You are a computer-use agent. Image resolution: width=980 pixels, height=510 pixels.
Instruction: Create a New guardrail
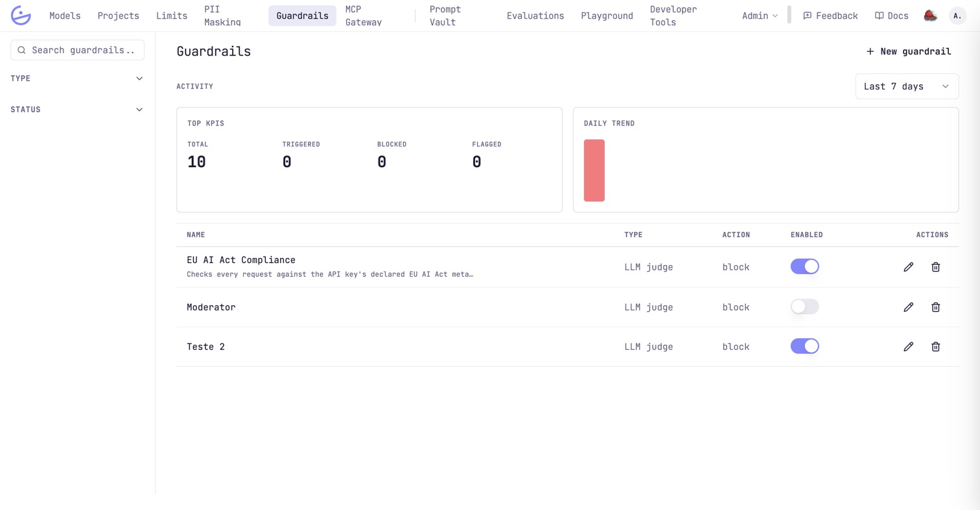(909, 51)
